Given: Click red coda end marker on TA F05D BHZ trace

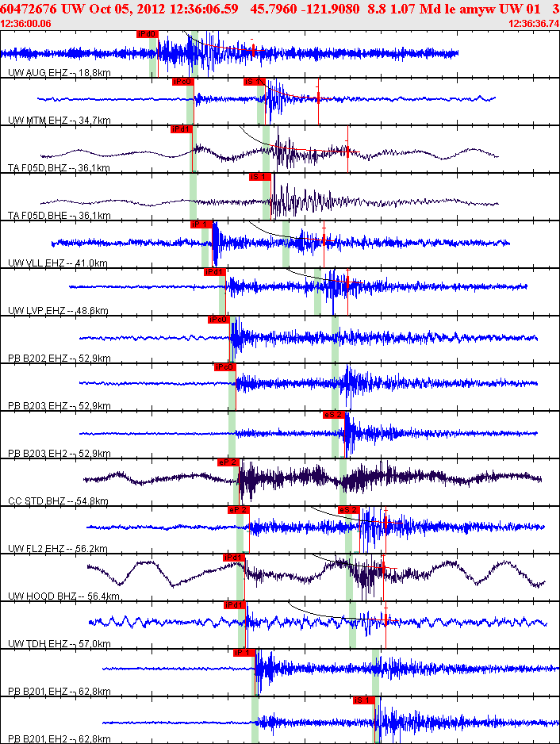Looking at the screenshot, I should point(347,151).
